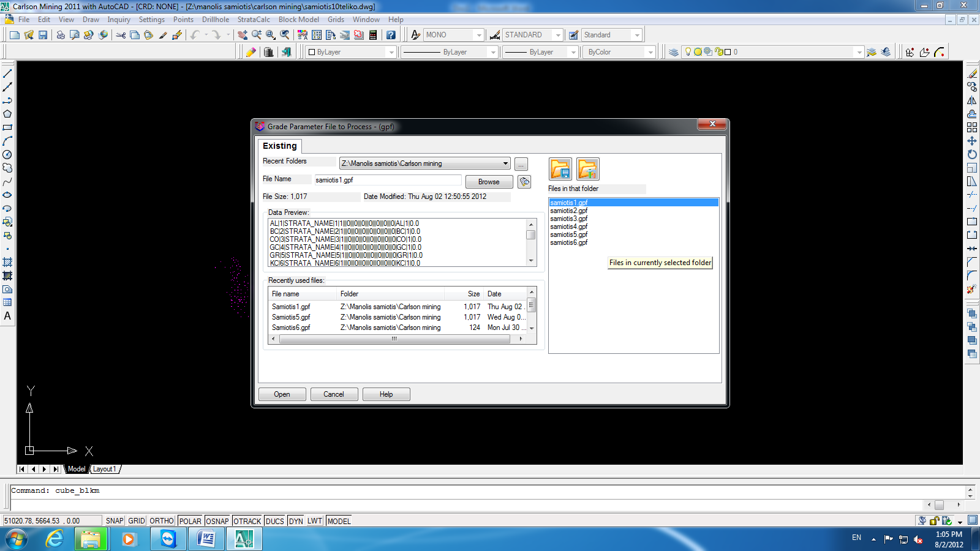
Task: Open the lineweight ByLayer dropdown
Action: [x=573, y=52]
